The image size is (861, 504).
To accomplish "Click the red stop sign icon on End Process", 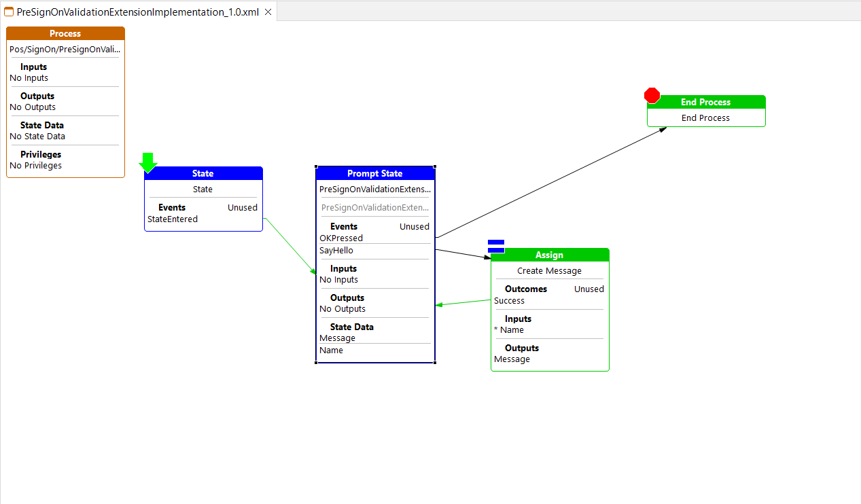I will 652,95.
